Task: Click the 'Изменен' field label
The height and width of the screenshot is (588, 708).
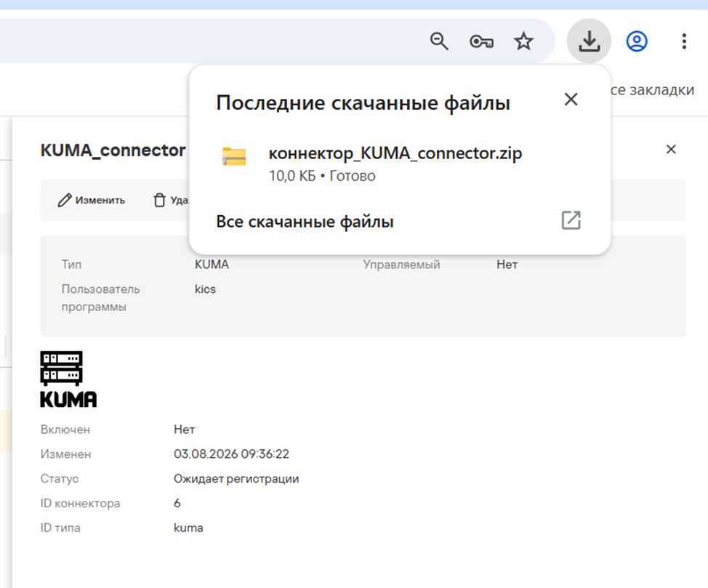Action: (66, 454)
